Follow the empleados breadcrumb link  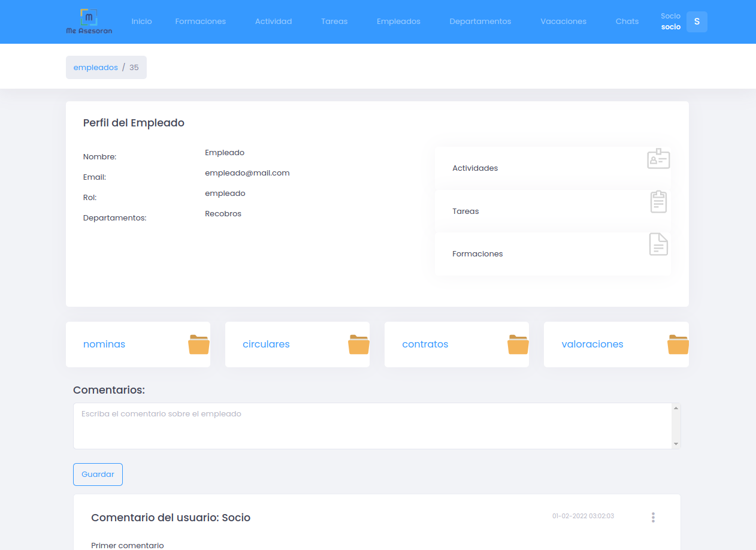(95, 67)
